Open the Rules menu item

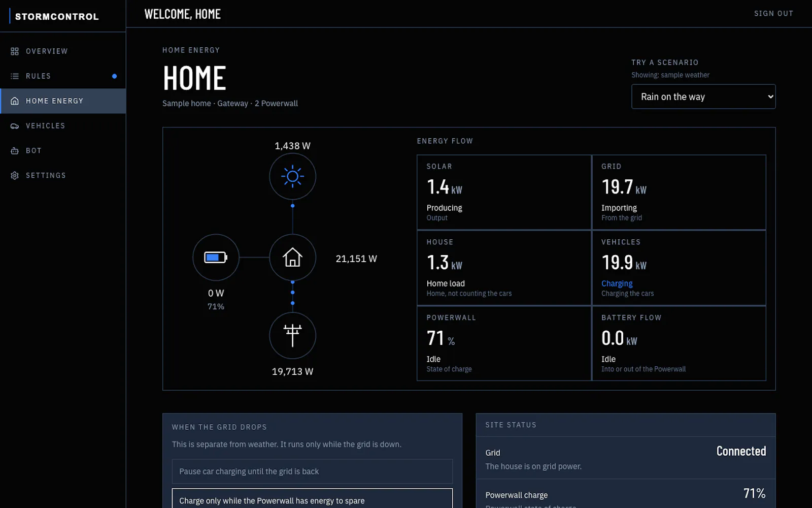pos(63,76)
